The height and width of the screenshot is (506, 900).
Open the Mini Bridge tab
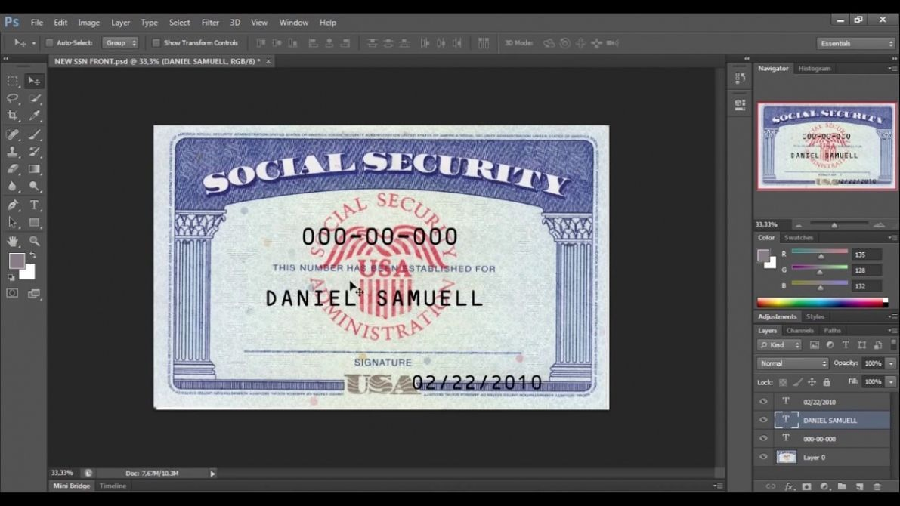72,486
